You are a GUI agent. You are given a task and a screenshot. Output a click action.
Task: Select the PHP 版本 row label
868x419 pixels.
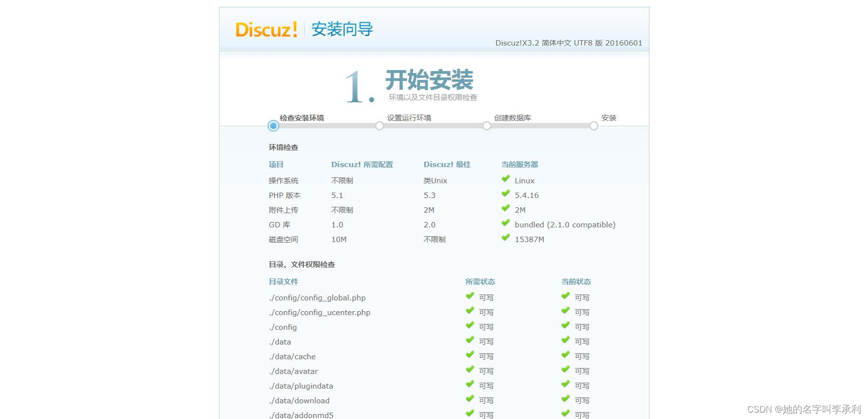point(285,195)
